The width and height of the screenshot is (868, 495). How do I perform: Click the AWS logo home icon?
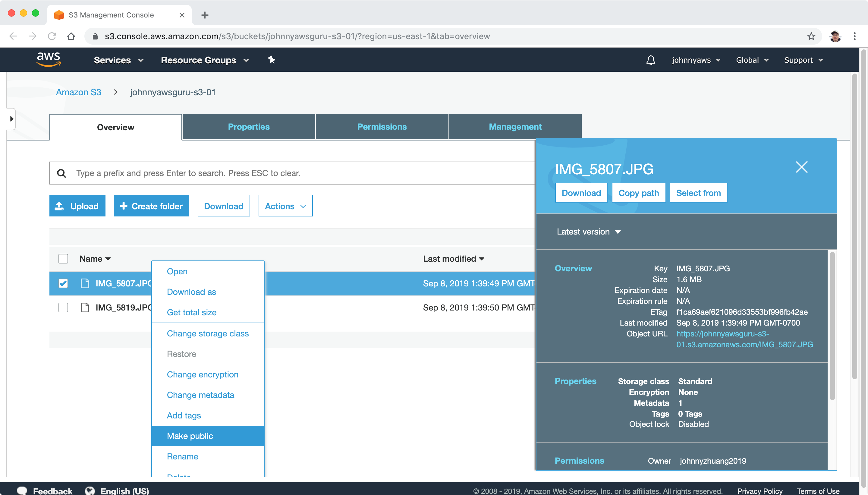pyautogui.click(x=49, y=59)
